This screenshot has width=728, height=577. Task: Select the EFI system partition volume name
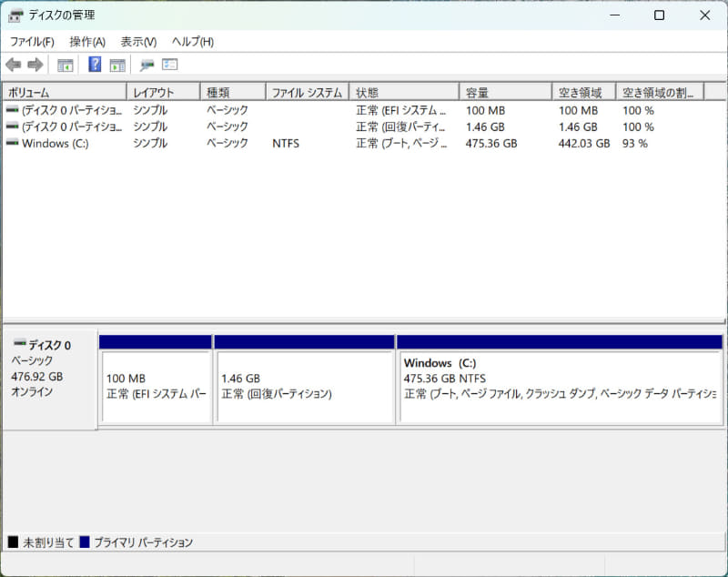point(72,110)
